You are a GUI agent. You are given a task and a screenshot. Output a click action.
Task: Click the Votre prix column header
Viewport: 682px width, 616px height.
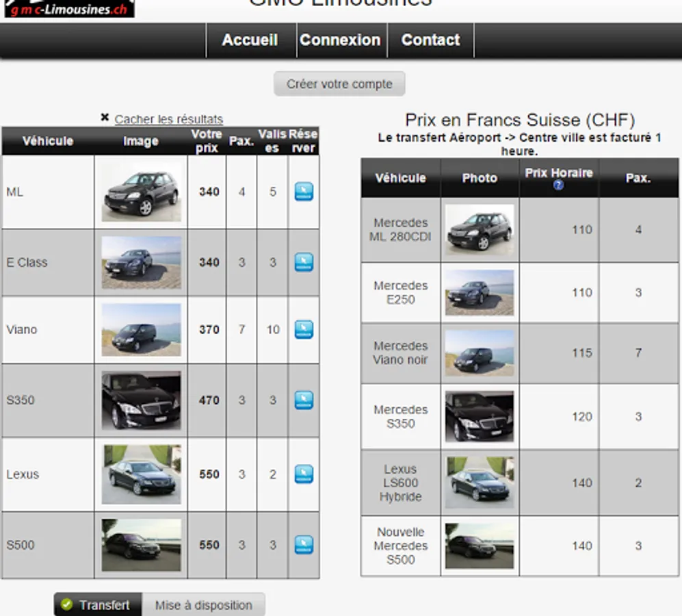click(207, 140)
